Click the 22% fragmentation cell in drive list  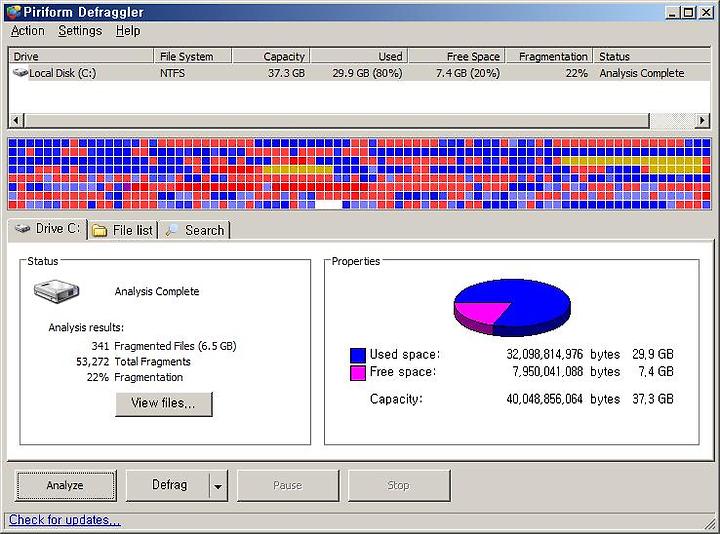[577, 73]
